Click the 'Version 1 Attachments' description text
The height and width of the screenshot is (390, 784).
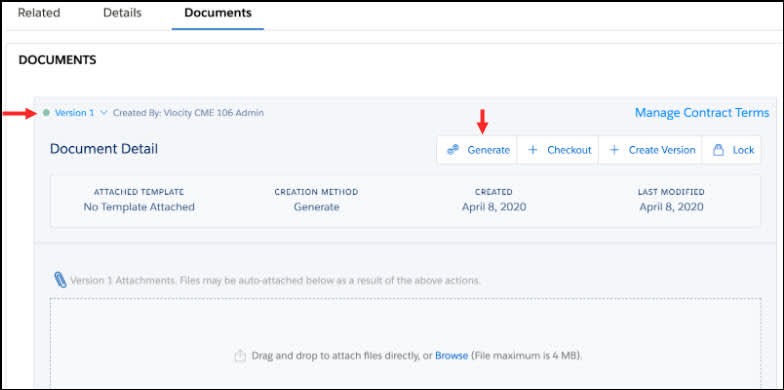coord(276,280)
